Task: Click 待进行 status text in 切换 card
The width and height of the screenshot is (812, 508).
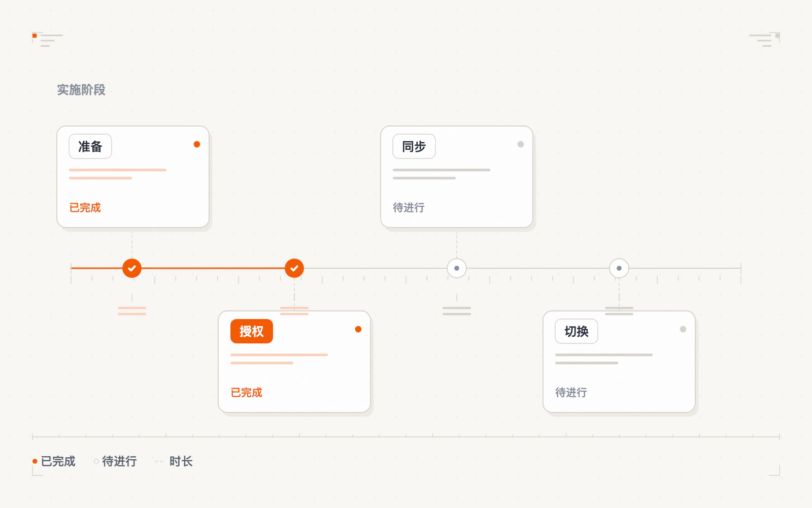Action: point(571,392)
